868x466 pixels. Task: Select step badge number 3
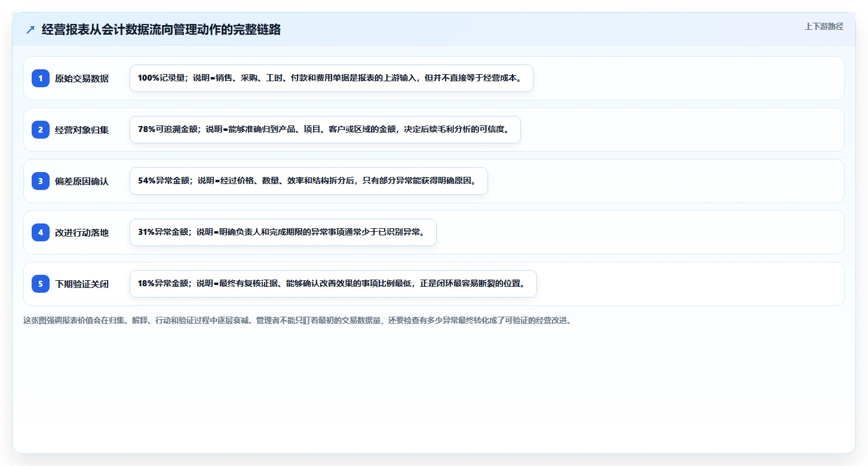pos(41,181)
